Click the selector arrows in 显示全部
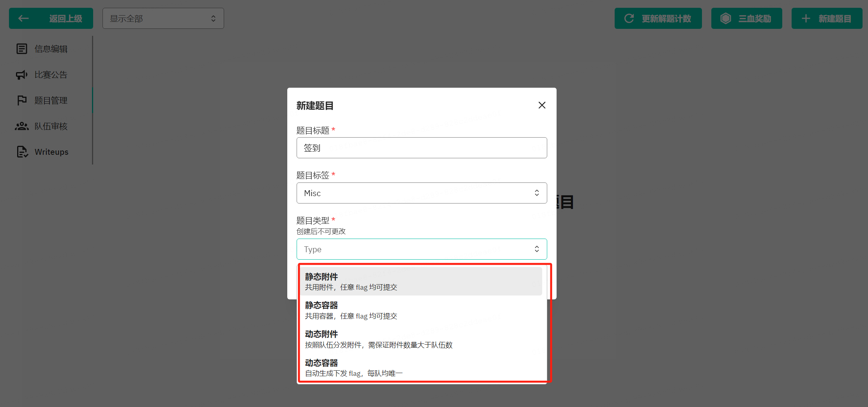The height and width of the screenshot is (407, 868). point(213,18)
